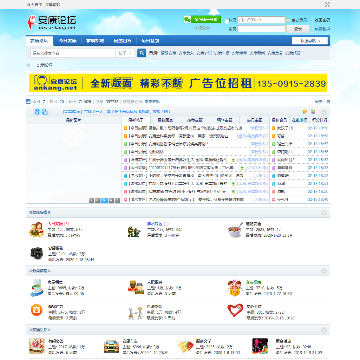Open the camera photography forum icon
Viewport: 360px width, 360px height.
tap(36, 253)
